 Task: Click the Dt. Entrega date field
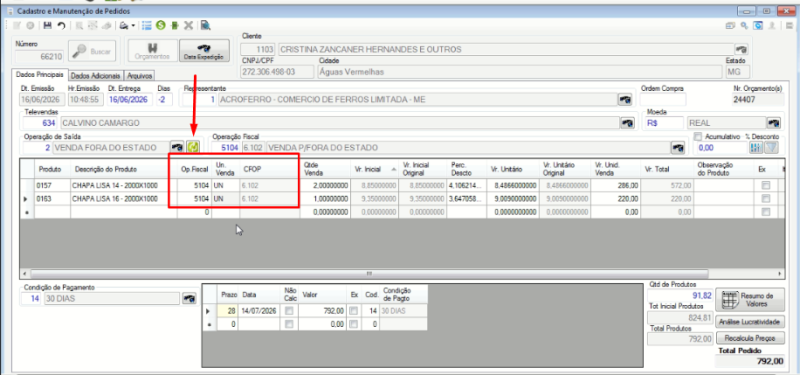pyautogui.click(x=130, y=99)
